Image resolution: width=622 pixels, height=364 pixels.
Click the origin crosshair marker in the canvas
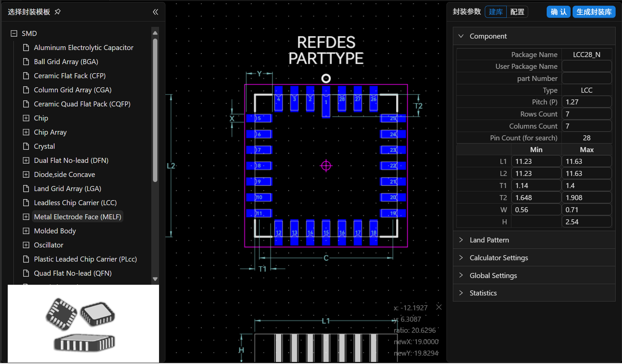pos(326,166)
